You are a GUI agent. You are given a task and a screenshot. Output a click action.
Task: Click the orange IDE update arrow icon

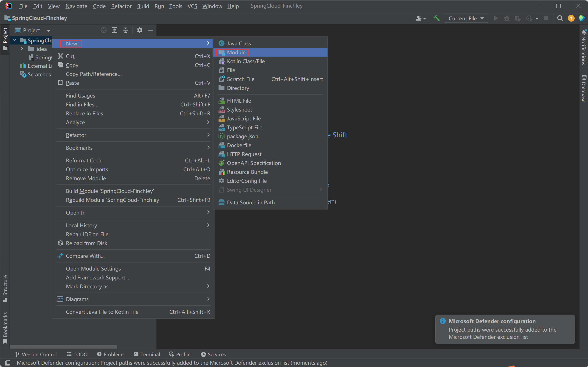click(571, 18)
